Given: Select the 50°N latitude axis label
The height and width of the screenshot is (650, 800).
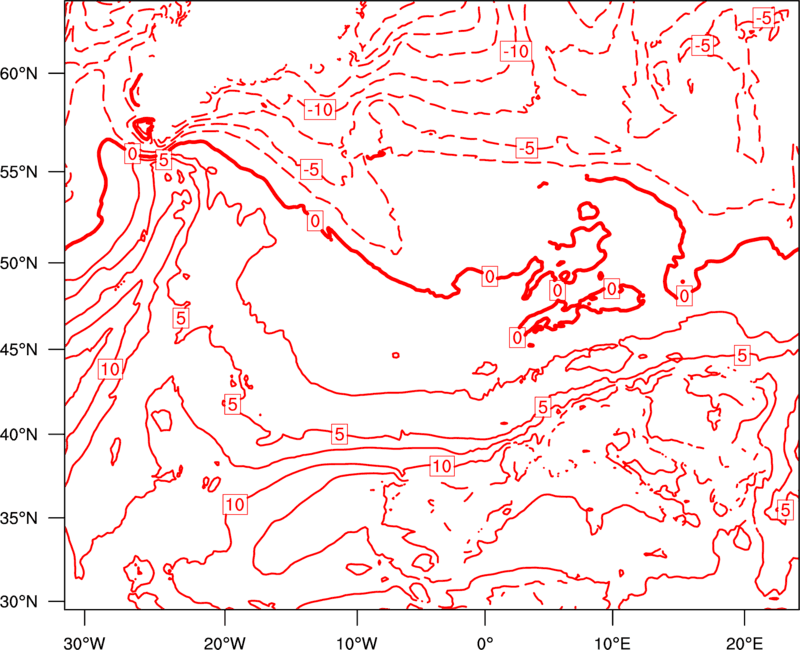Looking at the screenshot, I should point(19,264).
